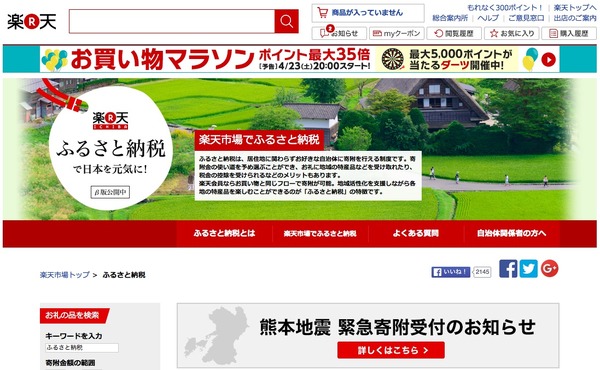Click the もれなく300ポイント link
Image resolution: width=600 pixels, height=370 pixels.
(x=505, y=8)
